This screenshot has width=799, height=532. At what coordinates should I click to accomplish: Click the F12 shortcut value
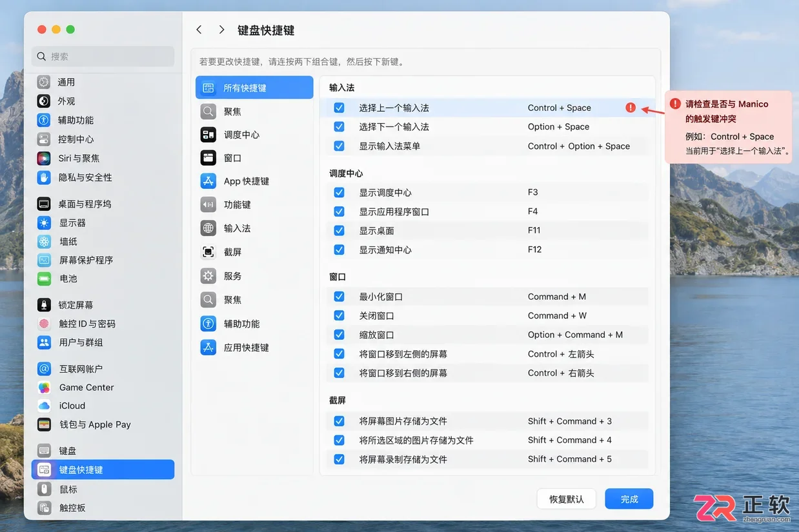coord(534,250)
